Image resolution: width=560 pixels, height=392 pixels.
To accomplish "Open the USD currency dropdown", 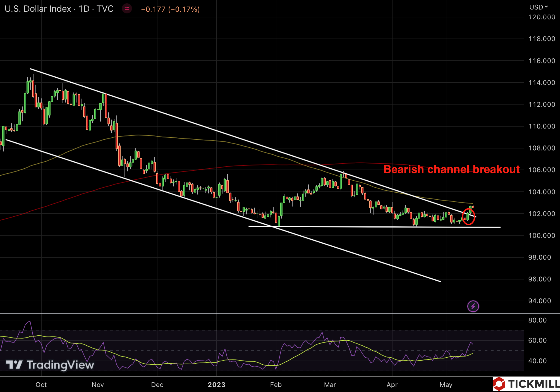I will click(539, 7).
